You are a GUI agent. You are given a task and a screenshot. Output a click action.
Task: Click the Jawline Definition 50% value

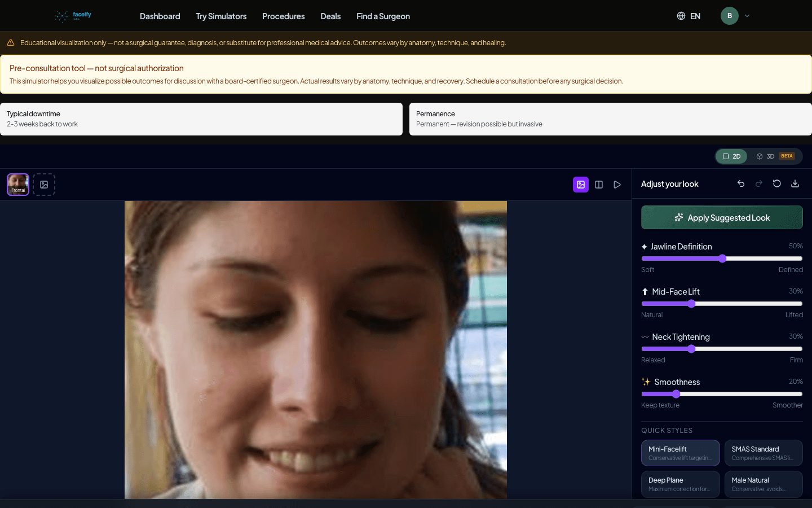(x=796, y=246)
